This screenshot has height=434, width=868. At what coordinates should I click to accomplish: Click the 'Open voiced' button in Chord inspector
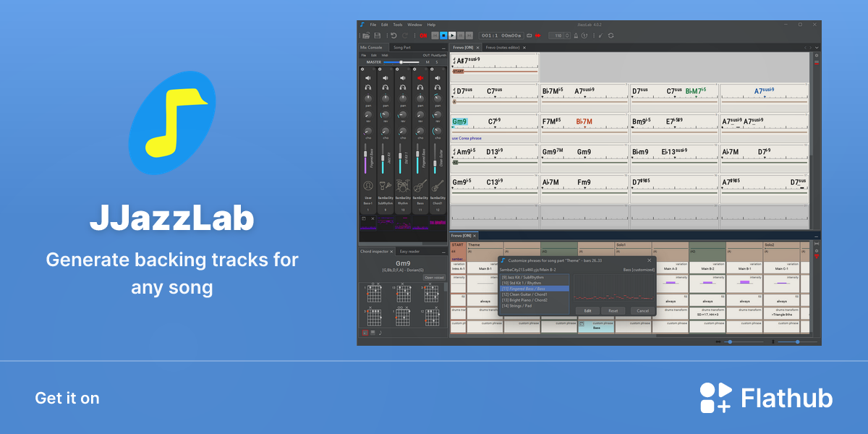coord(434,278)
